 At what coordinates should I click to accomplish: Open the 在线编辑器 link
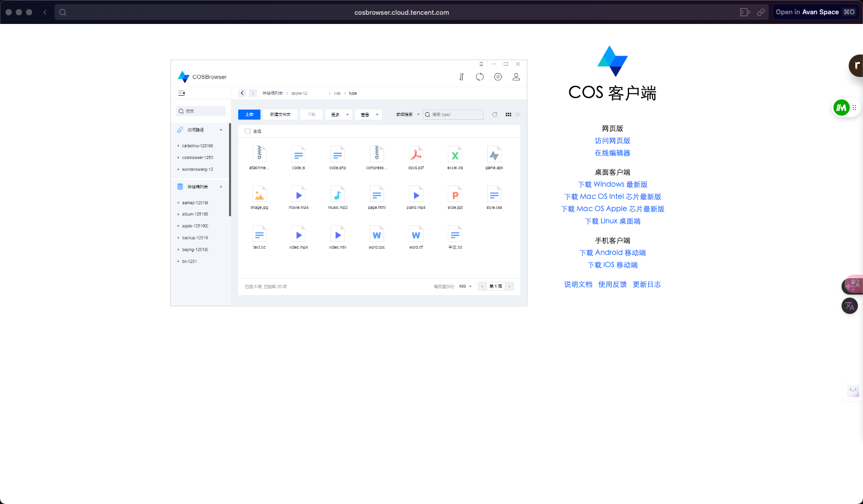[x=613, y=153]
